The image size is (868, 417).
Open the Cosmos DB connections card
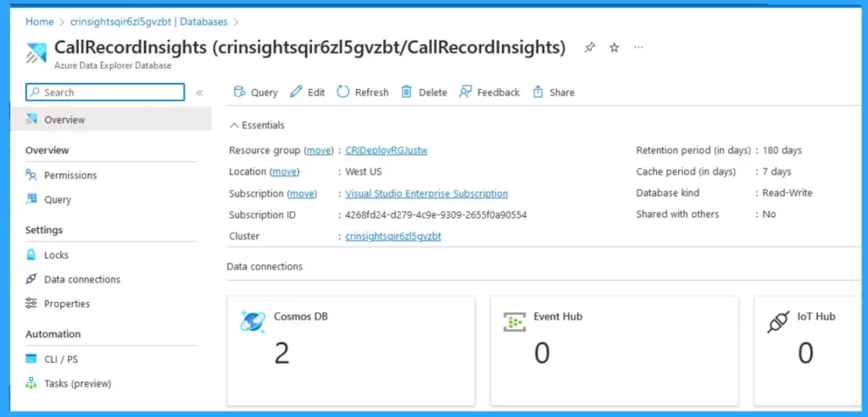(x=351, y=350)
